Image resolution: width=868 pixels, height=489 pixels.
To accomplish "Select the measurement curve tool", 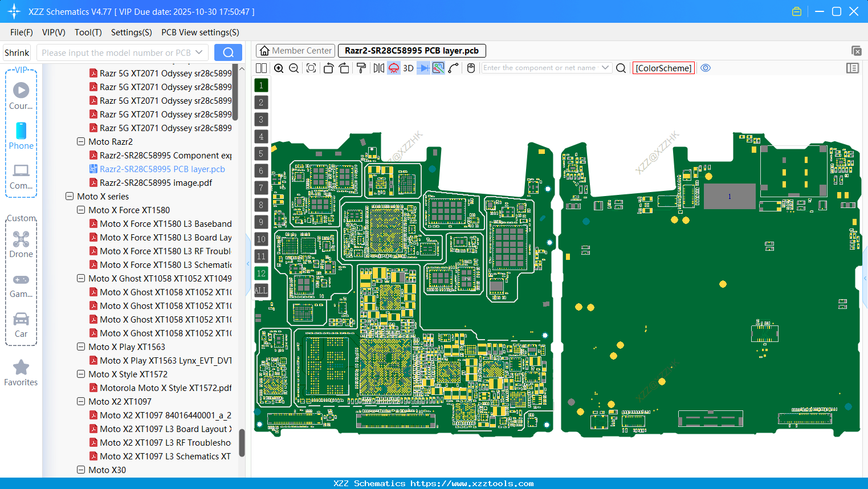I will (x=453, y=68).
